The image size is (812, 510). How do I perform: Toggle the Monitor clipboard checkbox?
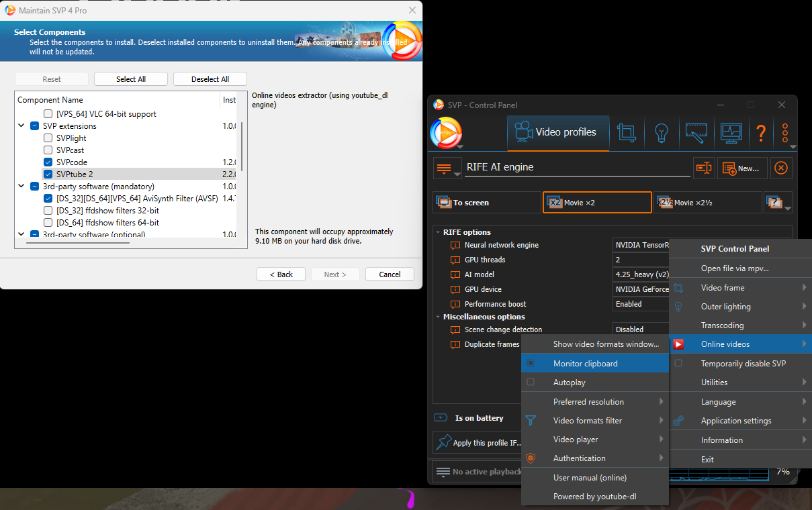coord(531,363)
